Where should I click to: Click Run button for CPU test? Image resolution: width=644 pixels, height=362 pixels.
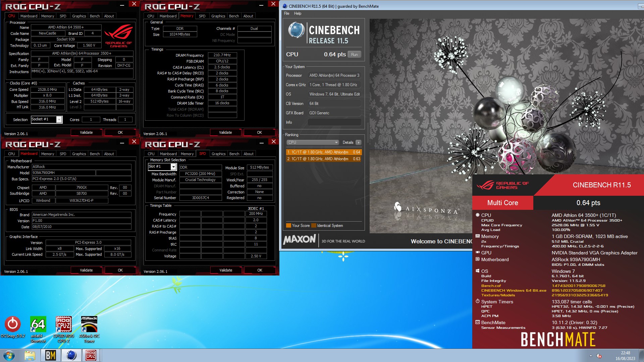click(354, 55)
